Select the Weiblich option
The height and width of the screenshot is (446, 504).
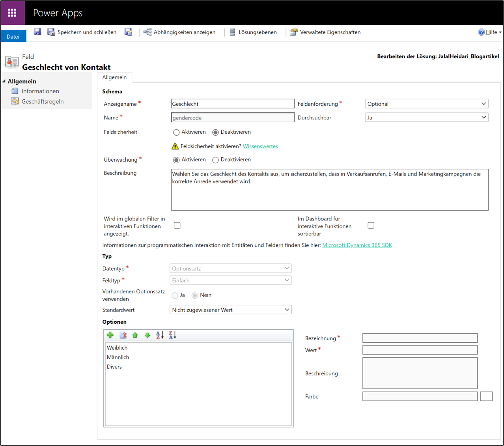(117, 348)
